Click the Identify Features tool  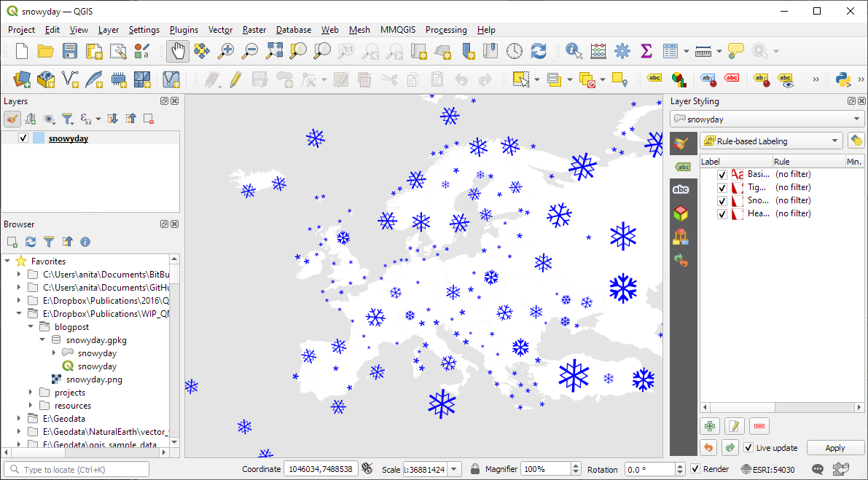point(574,51)
